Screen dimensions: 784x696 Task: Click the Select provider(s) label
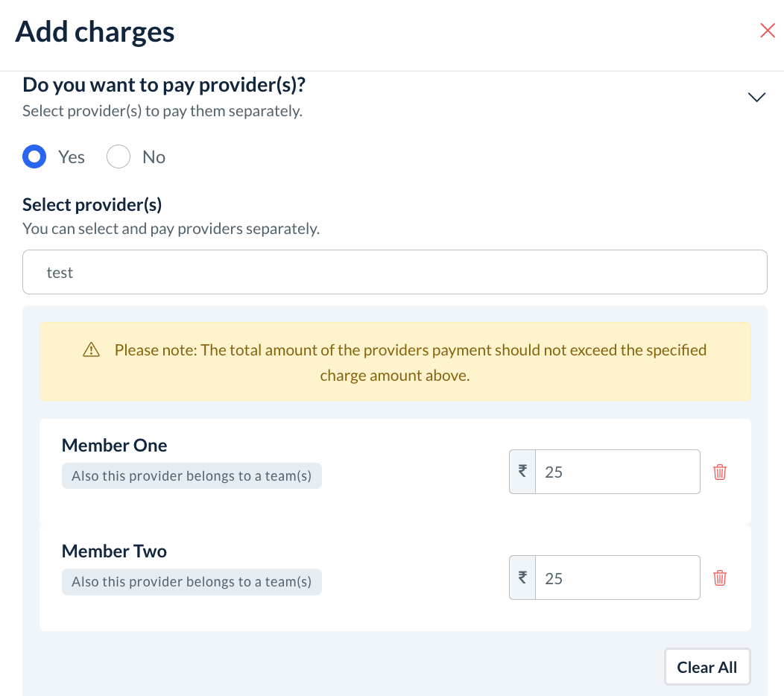pos(92,205)
